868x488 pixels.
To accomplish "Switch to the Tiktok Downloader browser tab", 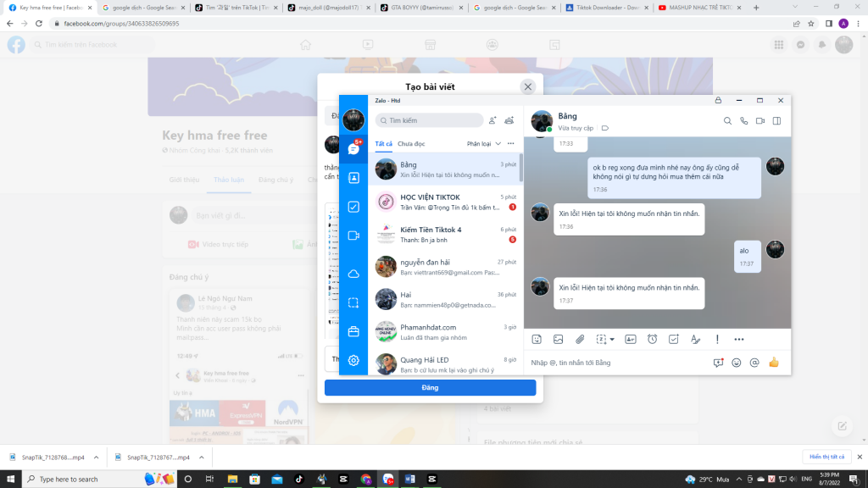I will coord(604,7).
